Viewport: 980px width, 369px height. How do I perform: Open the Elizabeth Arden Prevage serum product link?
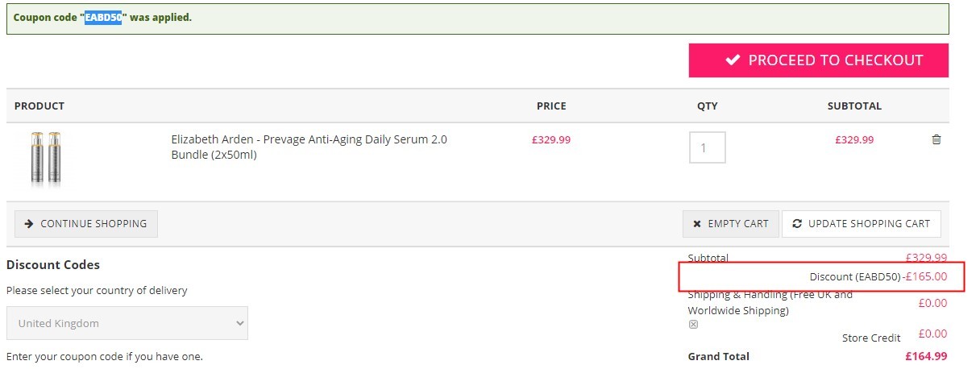click(309, 147)
